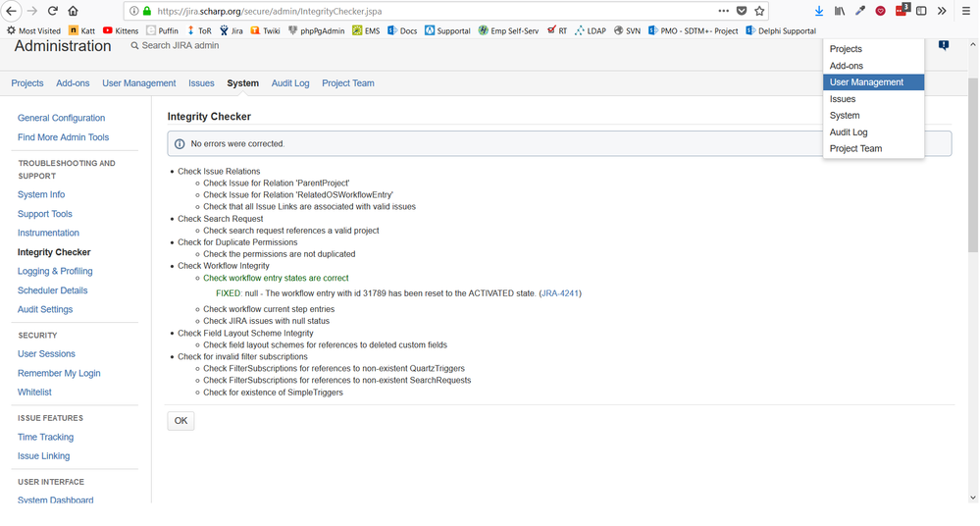Screen dimensions: 980x526
Task: Open the Puffin bookmark
Action: coord(162,30)
